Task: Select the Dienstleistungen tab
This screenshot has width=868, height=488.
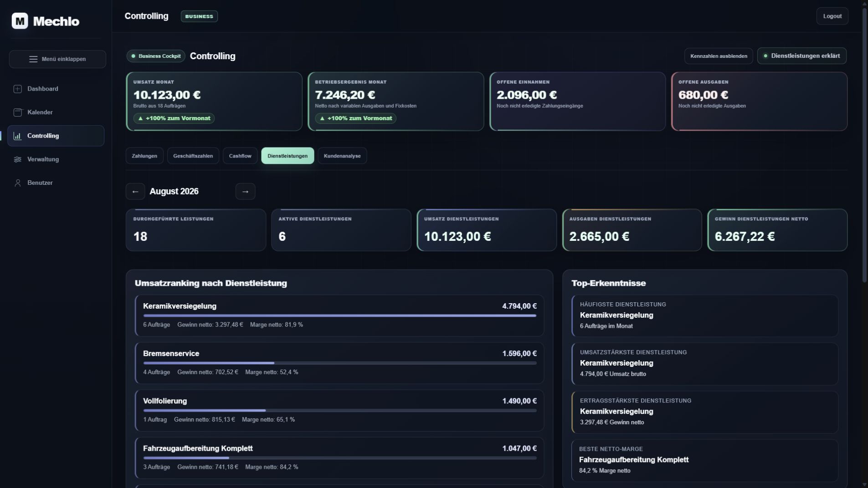Action: point(288,156)
